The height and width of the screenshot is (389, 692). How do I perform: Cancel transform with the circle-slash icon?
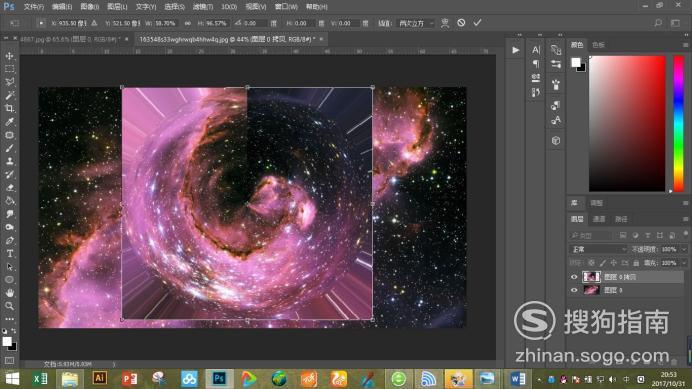point(461,23)
